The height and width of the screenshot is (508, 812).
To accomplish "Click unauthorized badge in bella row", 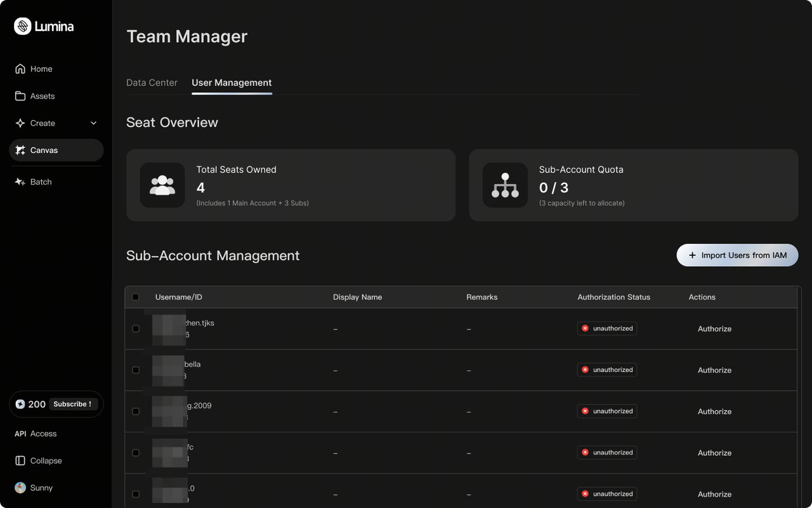I will point(607,370).
